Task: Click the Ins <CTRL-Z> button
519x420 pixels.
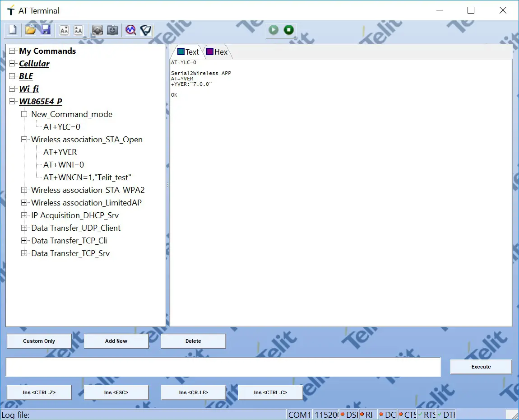Action: [x=39, y=392]
